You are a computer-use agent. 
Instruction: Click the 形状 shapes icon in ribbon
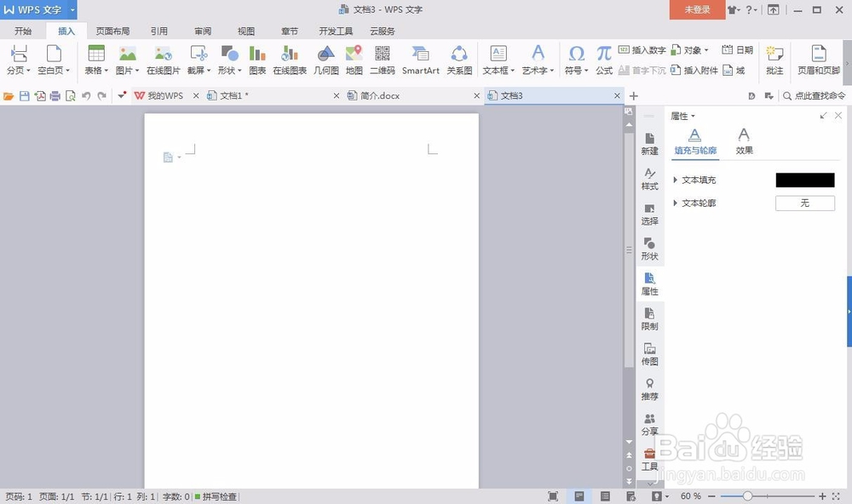(x=229, y=54)
